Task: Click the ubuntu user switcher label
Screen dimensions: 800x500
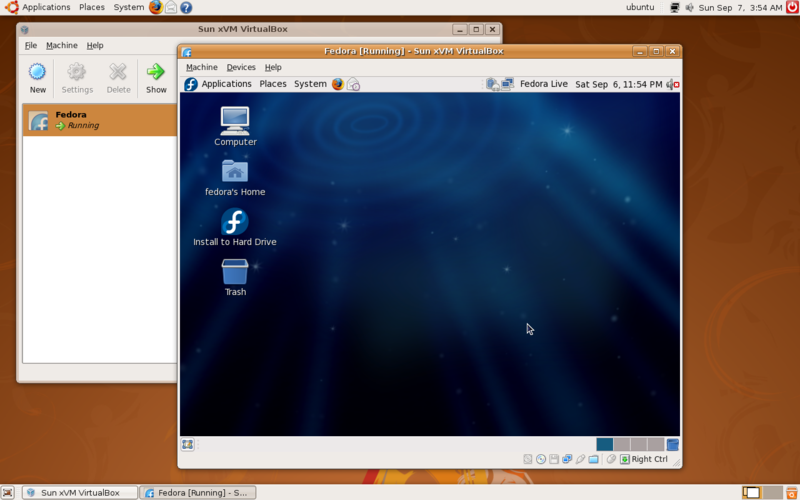Action: [x=640, y=7]
